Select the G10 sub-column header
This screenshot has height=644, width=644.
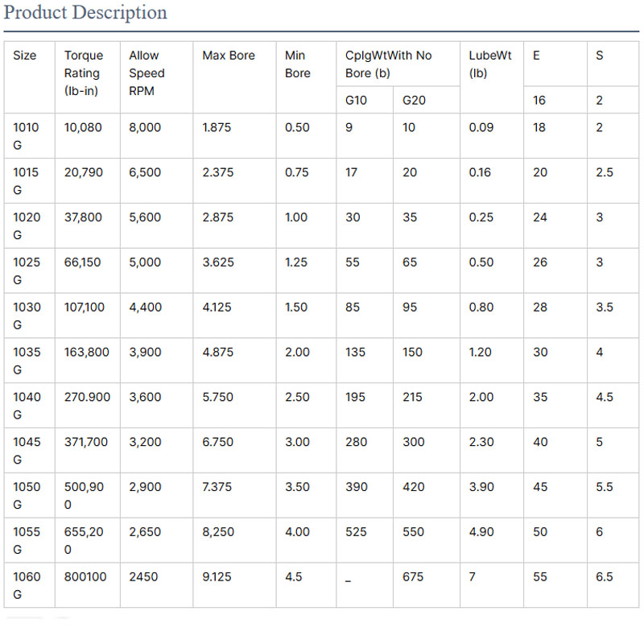[x=355, y=101]
